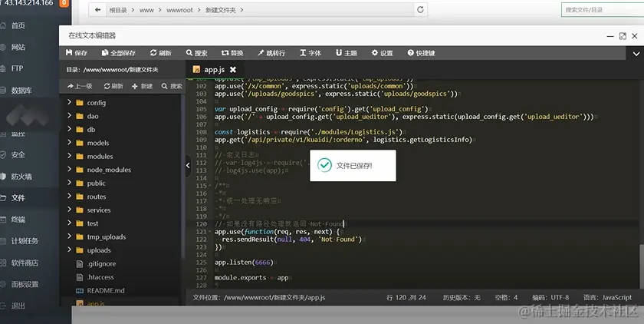Click the editor vertical scrollbar
Viewport: 644px width, 324px height.
[641, 266]
